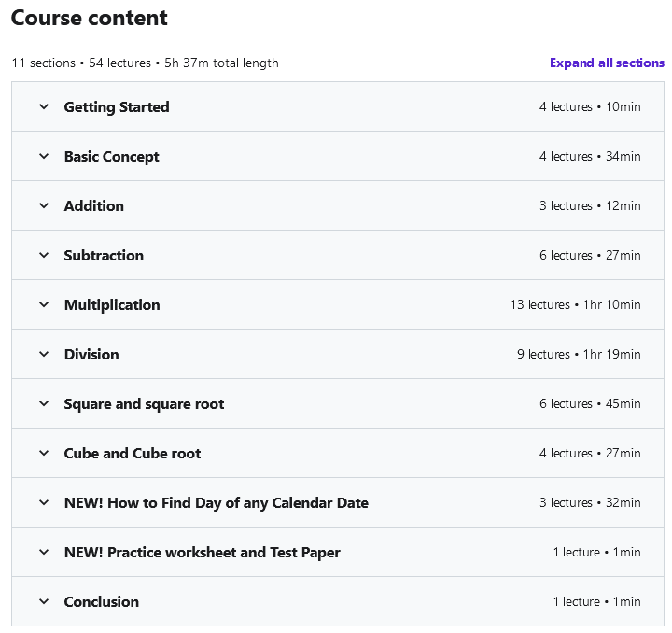This screenshot has width=672, height=633.
Task: Click the Conclusion section heading
Action: click(x=101, y=602)
